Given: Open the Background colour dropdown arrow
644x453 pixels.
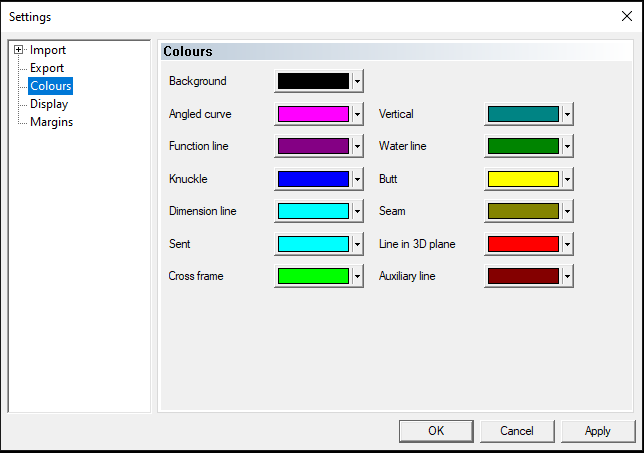Looking at the screenshot, I should click(x=357, y=81).
